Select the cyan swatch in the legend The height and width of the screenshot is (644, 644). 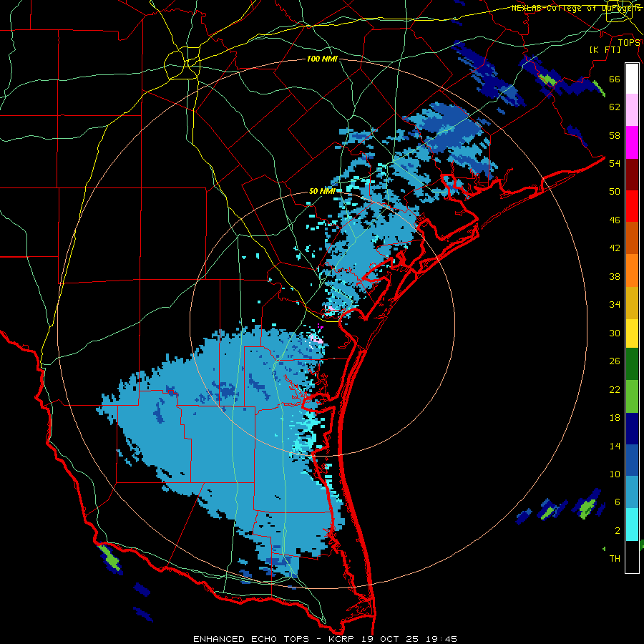(x=632, y=525)
